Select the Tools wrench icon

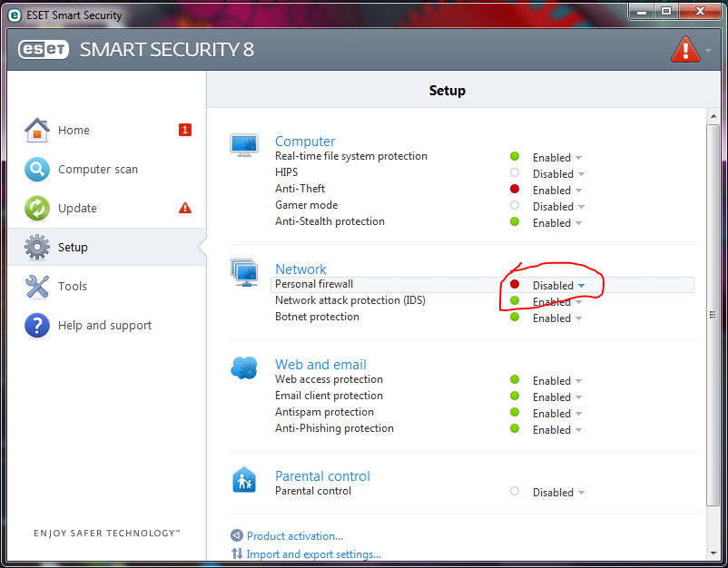pos(37,287)
